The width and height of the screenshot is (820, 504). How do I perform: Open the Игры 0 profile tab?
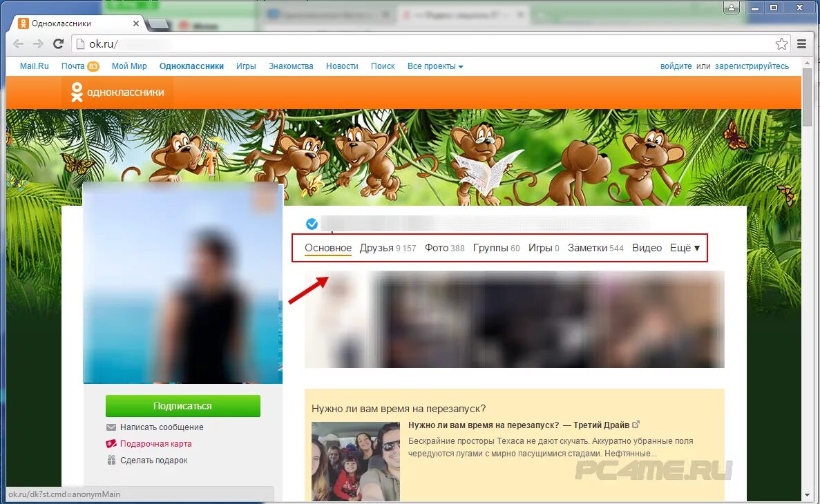[544, 248]
